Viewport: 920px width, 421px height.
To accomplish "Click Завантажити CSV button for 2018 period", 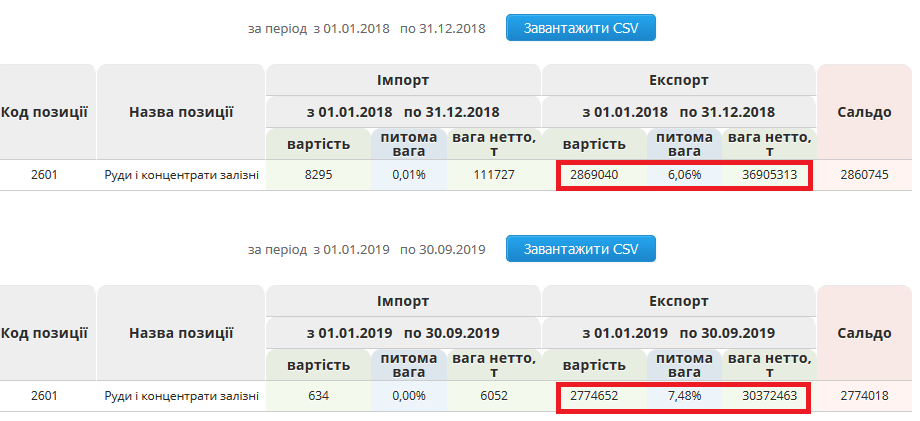I will 580,28.
